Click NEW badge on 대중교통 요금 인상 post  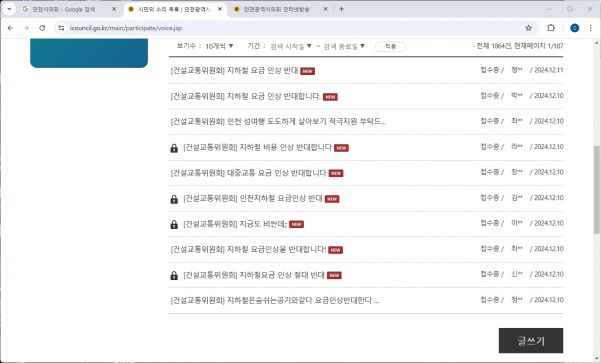tap(336, 173)
